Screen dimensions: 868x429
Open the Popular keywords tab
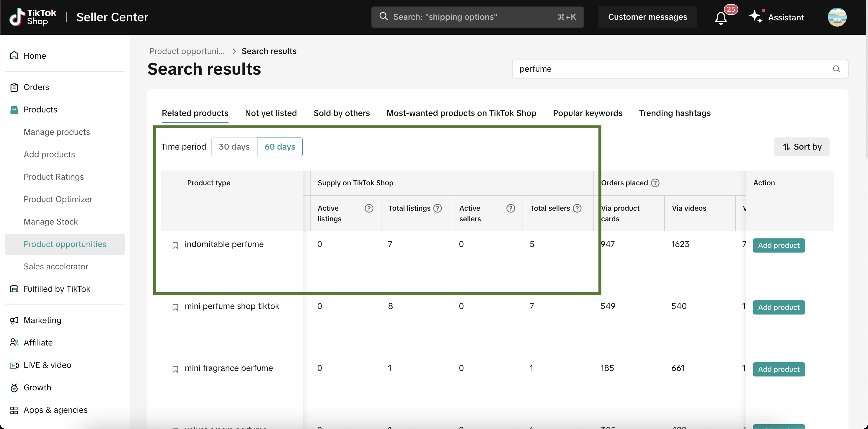(x=587, y=113)
